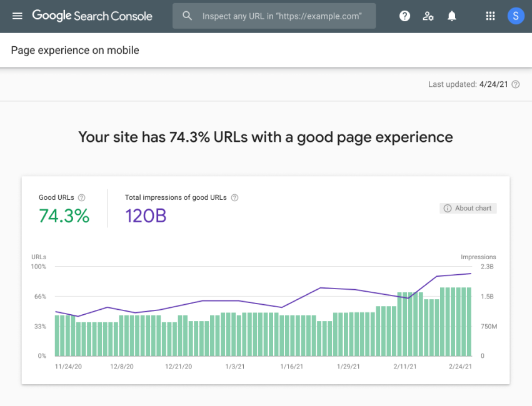Image resolution: width=532 pixels, height=406 pixels.
Task: Open the Google apps grid
Action: pos(490,16)
